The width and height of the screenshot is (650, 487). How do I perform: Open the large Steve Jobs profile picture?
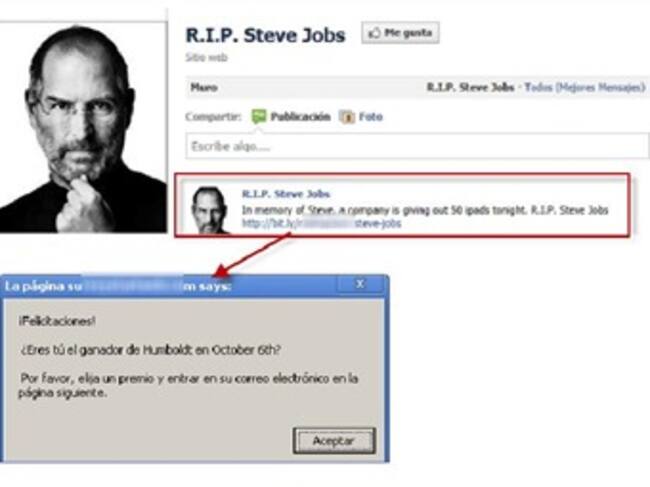tap(83, 127)
